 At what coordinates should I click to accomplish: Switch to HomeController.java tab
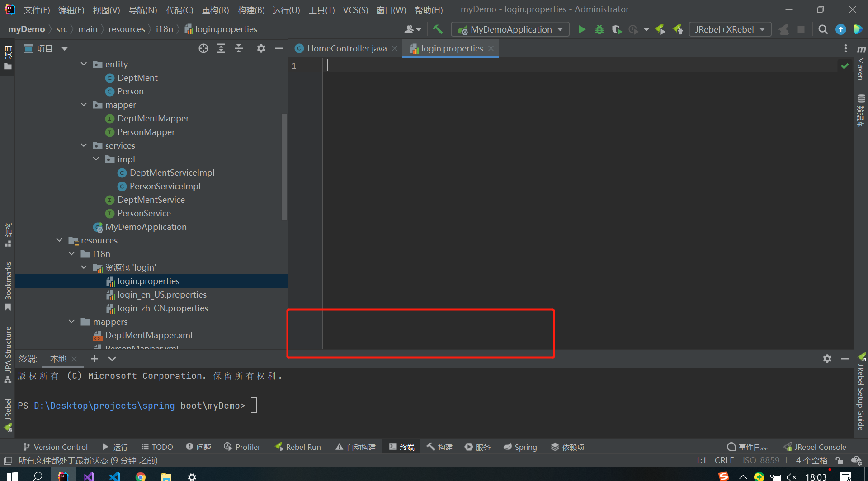[347, 48]
